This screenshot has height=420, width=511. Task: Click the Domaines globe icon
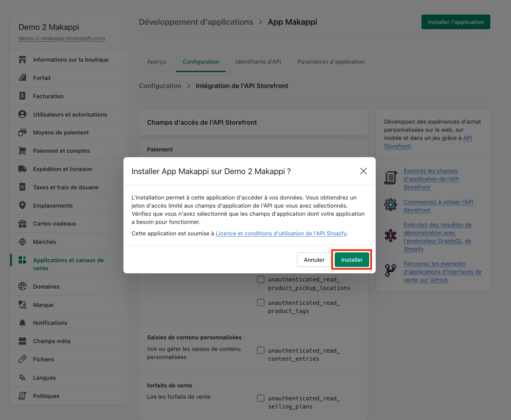[x=22, y=287]
